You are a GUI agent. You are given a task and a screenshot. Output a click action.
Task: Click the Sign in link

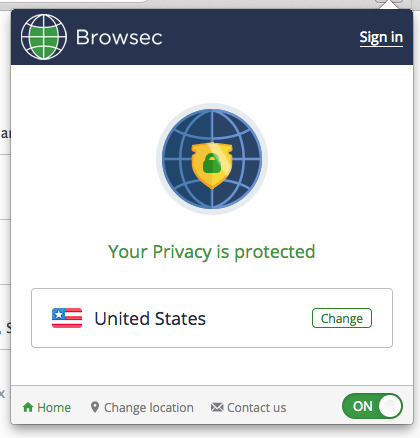[x=381, y=38]
